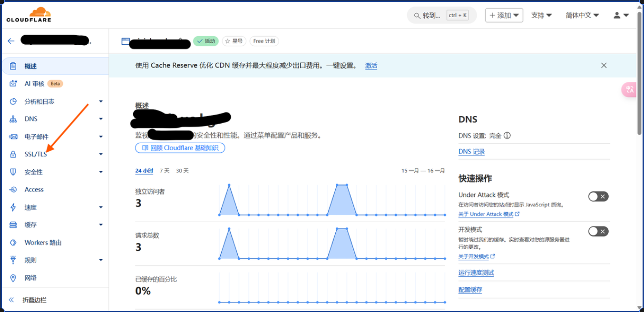The image size is (644, 312).
Task: Expand the SSL/TLS submenu arrow
Action: click(101, 154)
